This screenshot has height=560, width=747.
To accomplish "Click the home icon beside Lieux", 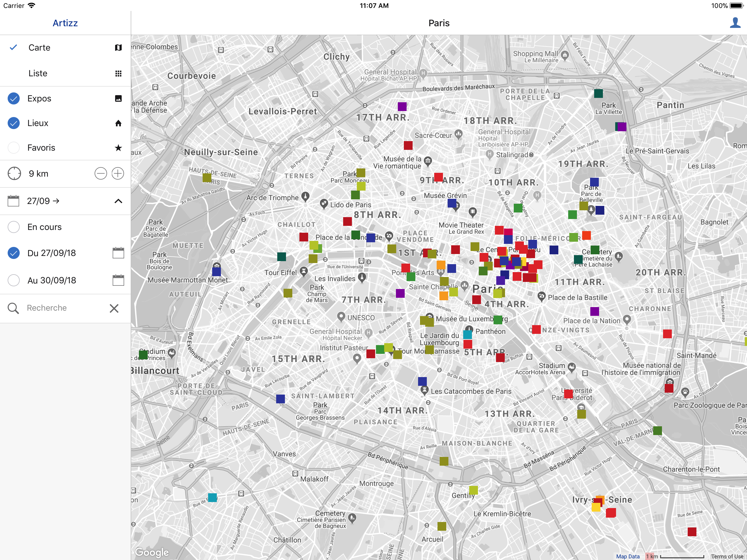I will click(x=118, y=123).
